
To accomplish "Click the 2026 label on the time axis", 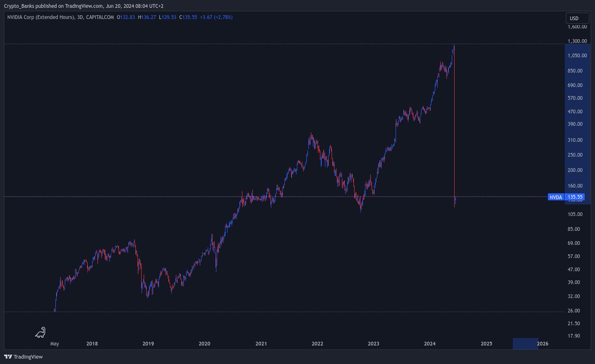I will (543, 344).
